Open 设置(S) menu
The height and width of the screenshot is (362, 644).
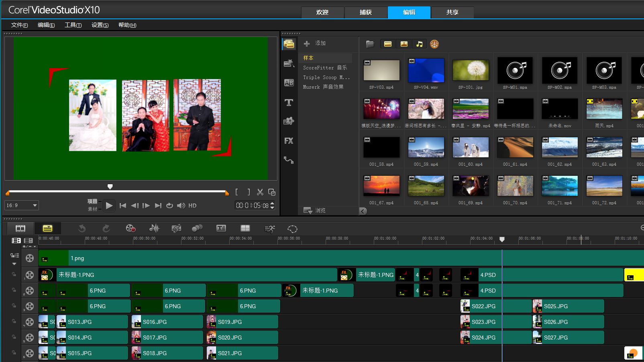coord(100,25)
